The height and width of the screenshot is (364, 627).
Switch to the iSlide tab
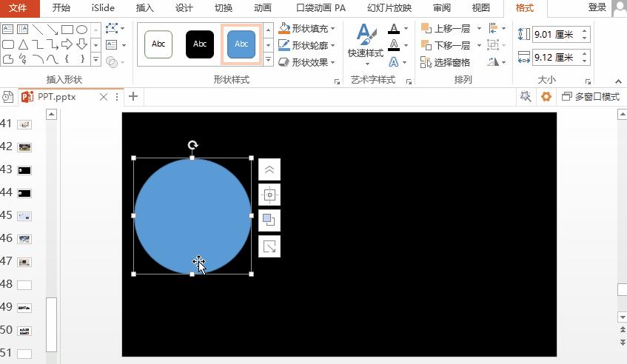pos(103,8)
